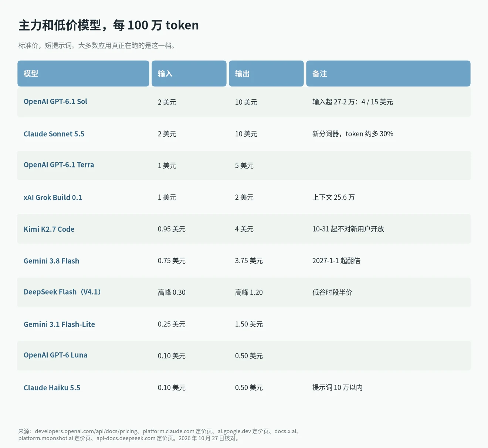Select Grok Build 0.1's output price 2 美元
Image resolution: width=488 pixels, height=448 pixels.
[x=244, y=197]
